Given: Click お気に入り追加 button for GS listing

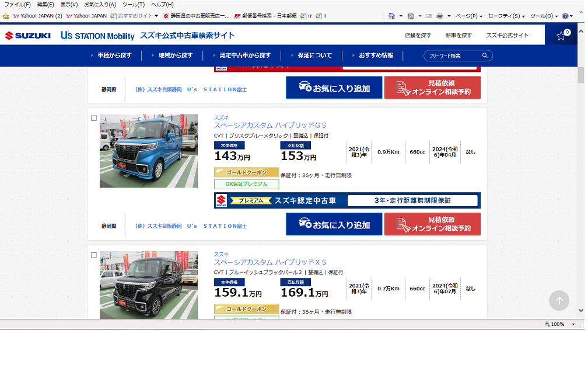Looking at the screenshot, I should tap(334, 224).
